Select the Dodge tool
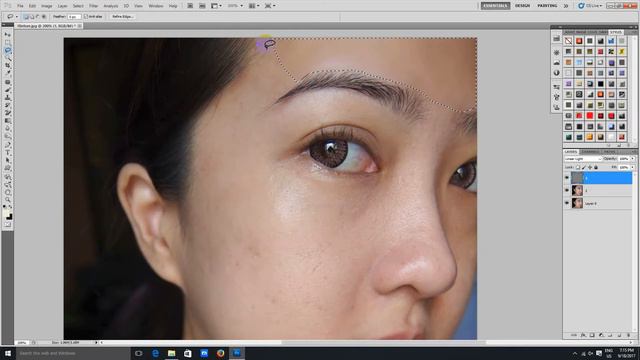This screenshot has width=640, height=360. click(8, 136)
